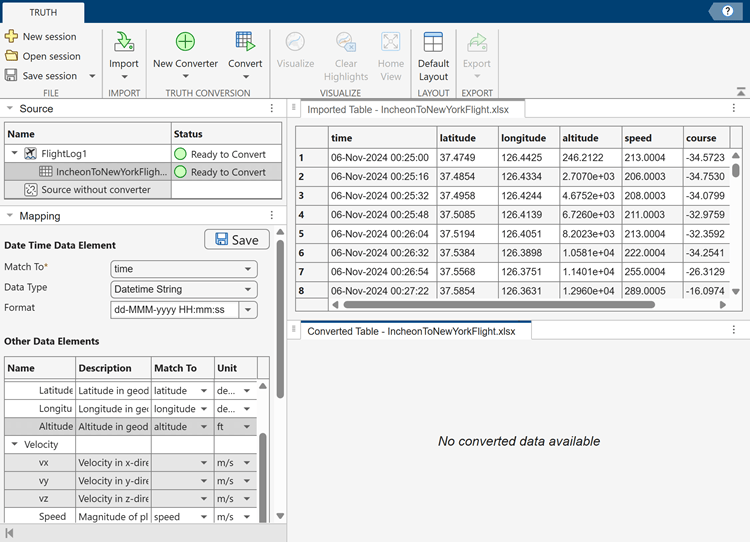Click the altitude column header
Image resolution: width=750 pixels, height=542 pixels.
click(591, 138)
